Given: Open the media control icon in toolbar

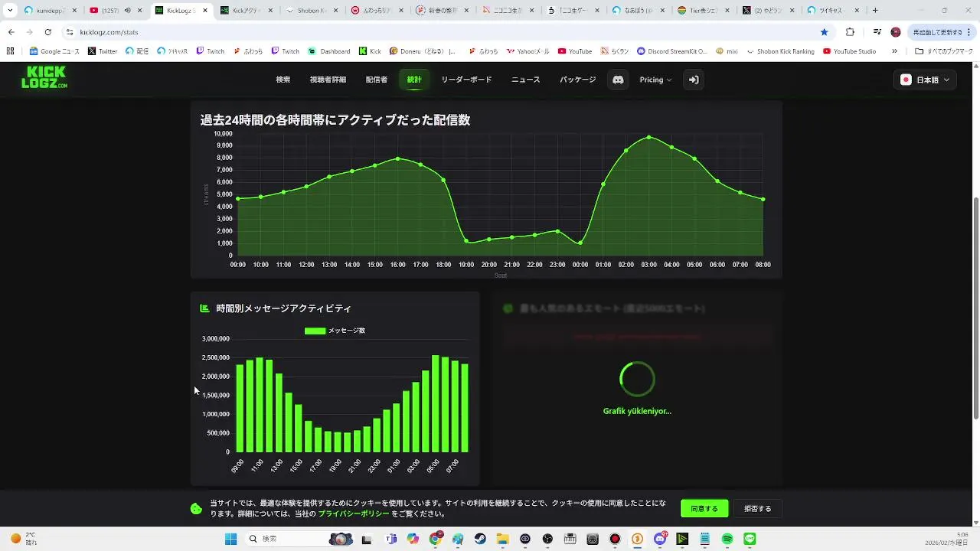Looking at the screenshot, I should 877,32.
